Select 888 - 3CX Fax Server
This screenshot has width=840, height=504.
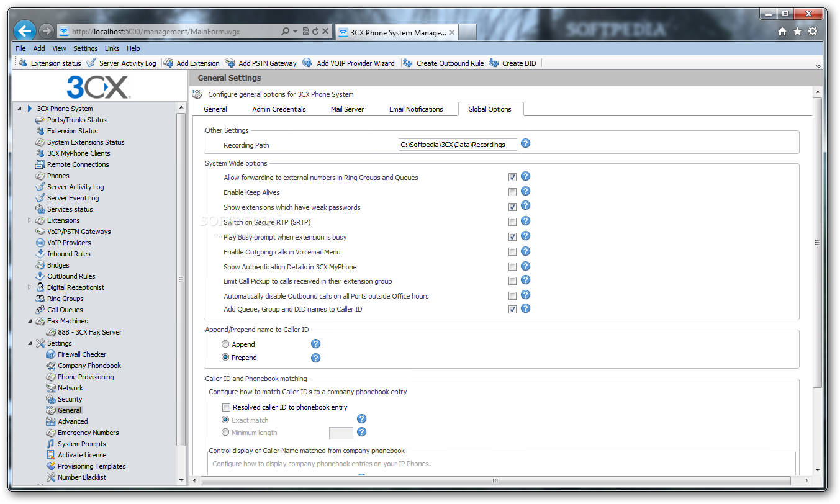click(x=89, y=332)
